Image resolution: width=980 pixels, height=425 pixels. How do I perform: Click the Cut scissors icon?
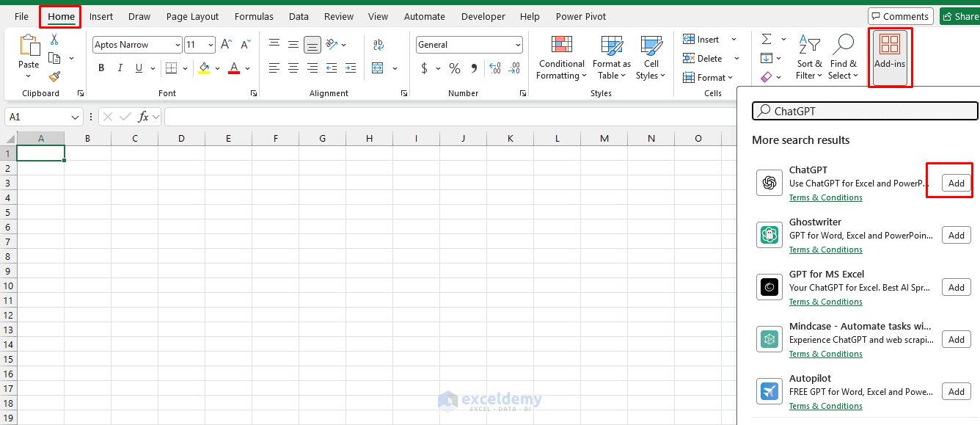tap(54, 40)
